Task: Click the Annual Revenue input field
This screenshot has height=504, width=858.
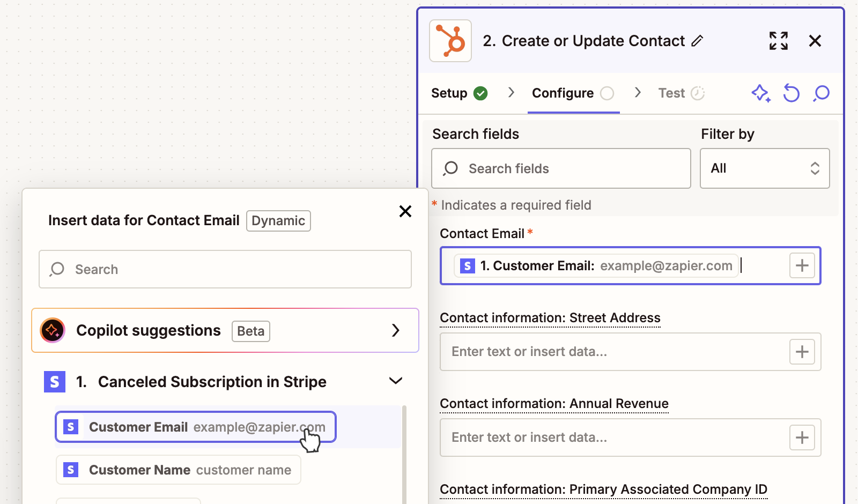Action: click(631, 438)
